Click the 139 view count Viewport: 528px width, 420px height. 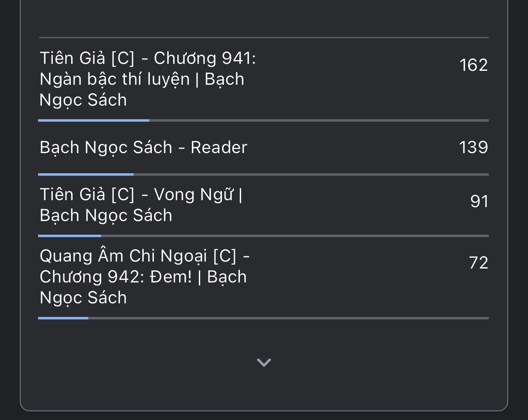[x=474, y=147]
